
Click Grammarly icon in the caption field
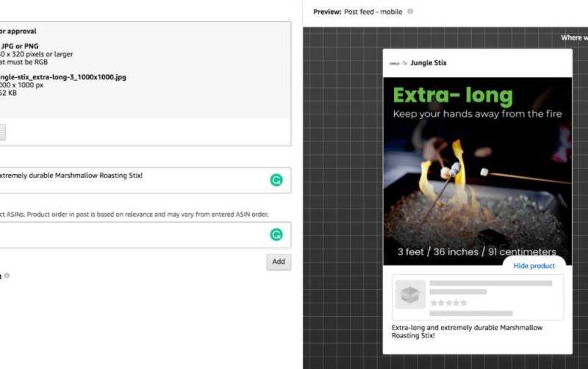[x=276, y=180]
